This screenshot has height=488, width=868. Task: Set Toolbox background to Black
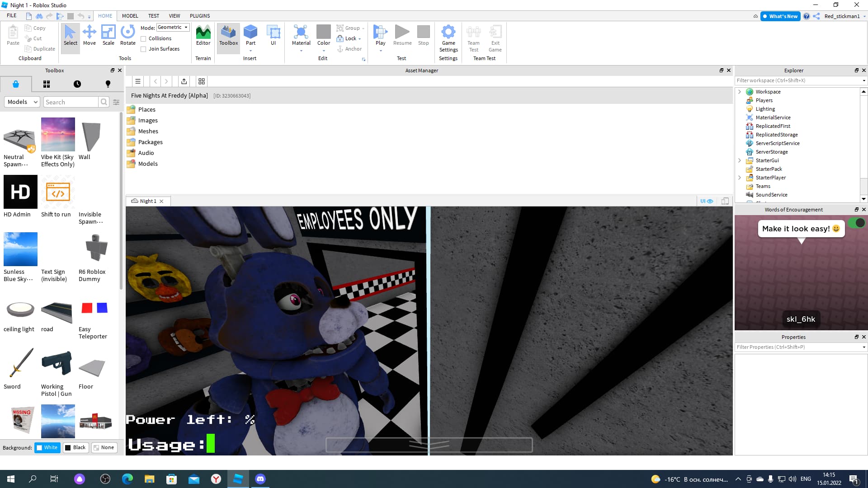click(75, 447)
